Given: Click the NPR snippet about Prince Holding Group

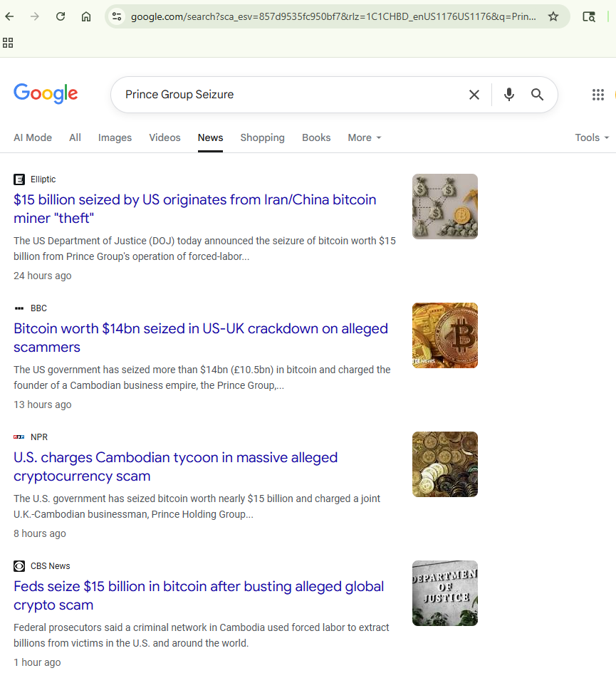Looking at the screenshot, I should pos(197,506).
